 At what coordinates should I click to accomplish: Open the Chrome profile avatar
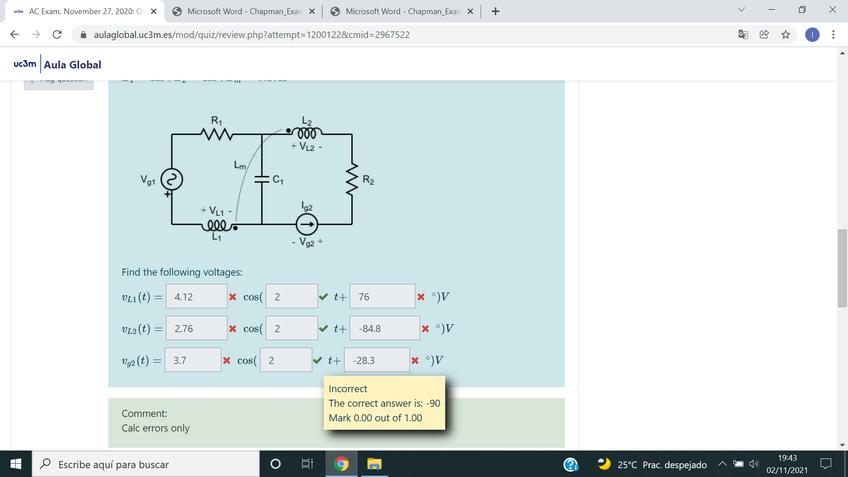[x=811, y=34]
